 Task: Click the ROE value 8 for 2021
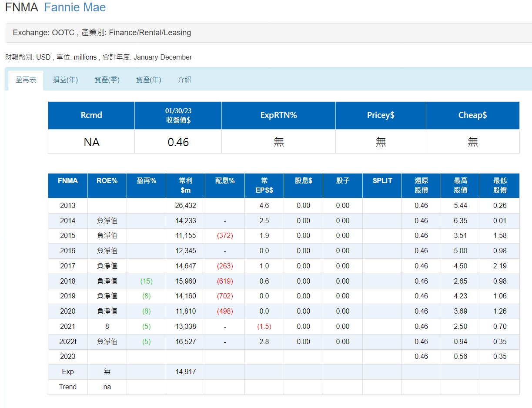click(x=107, y=327)
